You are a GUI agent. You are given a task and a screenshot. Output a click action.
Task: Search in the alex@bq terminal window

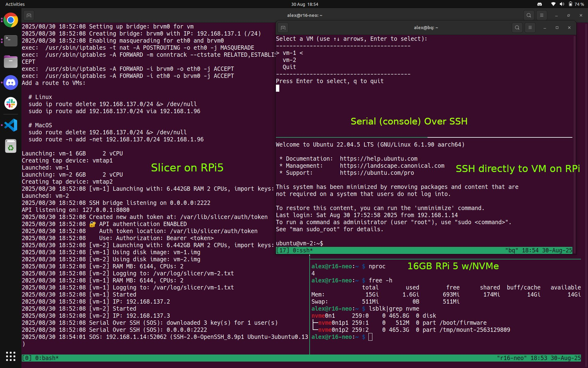tap(517, 28)
